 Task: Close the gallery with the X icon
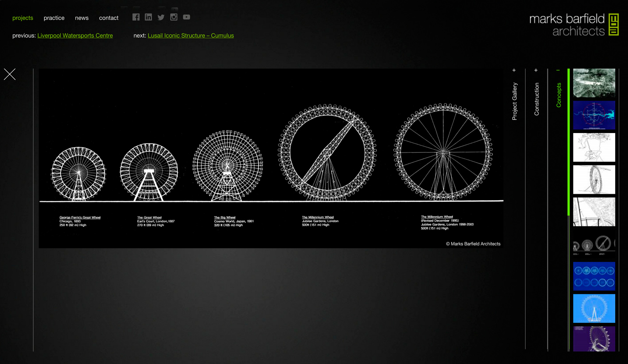pyautogui.click(x=10, y=74)
